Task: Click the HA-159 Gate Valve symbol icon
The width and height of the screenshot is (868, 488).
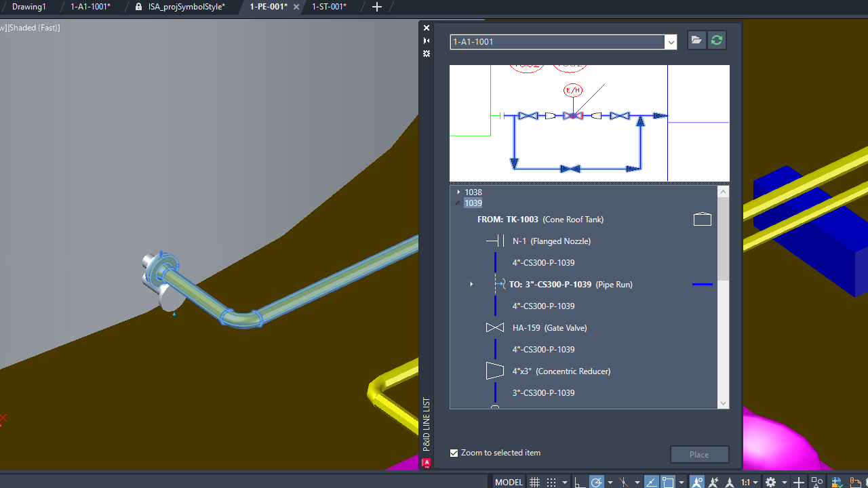Action: point(495,328)
